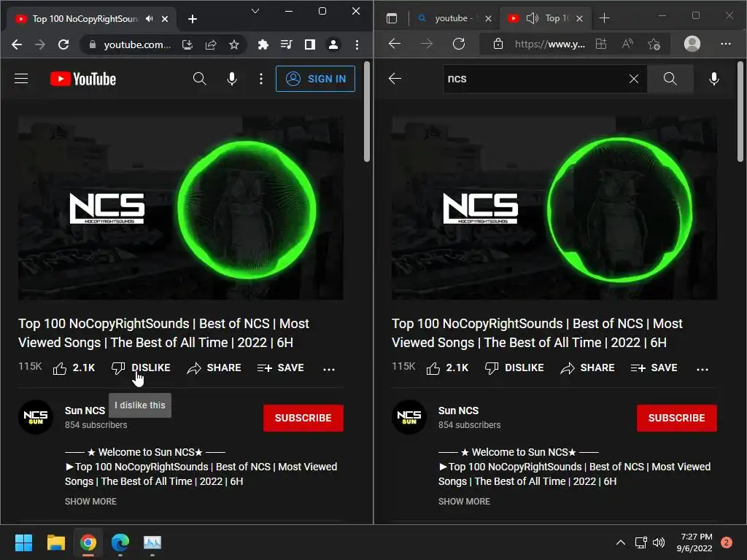This screenshot has width=747, height=560.
Task: Open Edge tab actions menu icon
Action: (392, 18)
